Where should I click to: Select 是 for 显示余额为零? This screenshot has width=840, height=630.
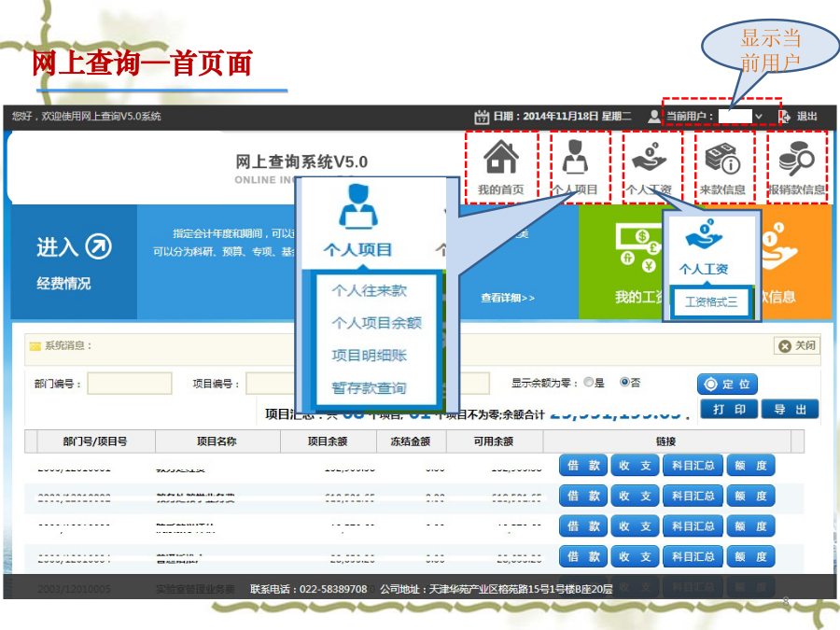click(589, 382)
